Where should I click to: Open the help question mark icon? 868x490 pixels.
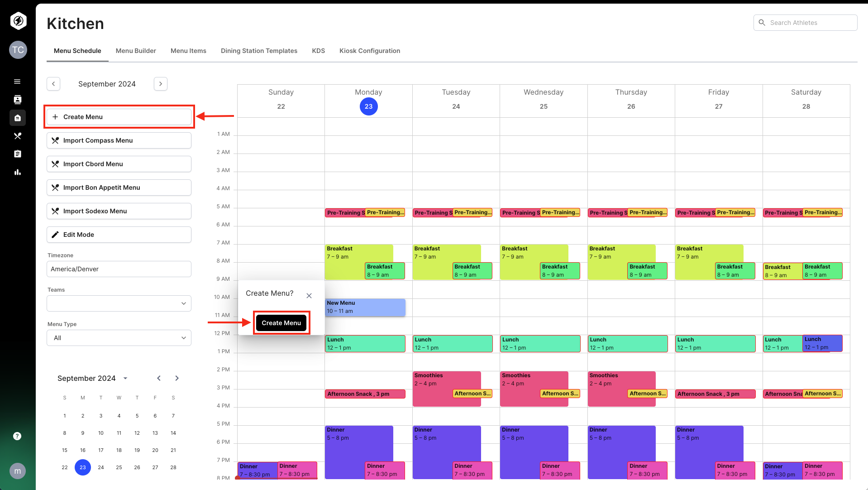[x=17, y=436]
